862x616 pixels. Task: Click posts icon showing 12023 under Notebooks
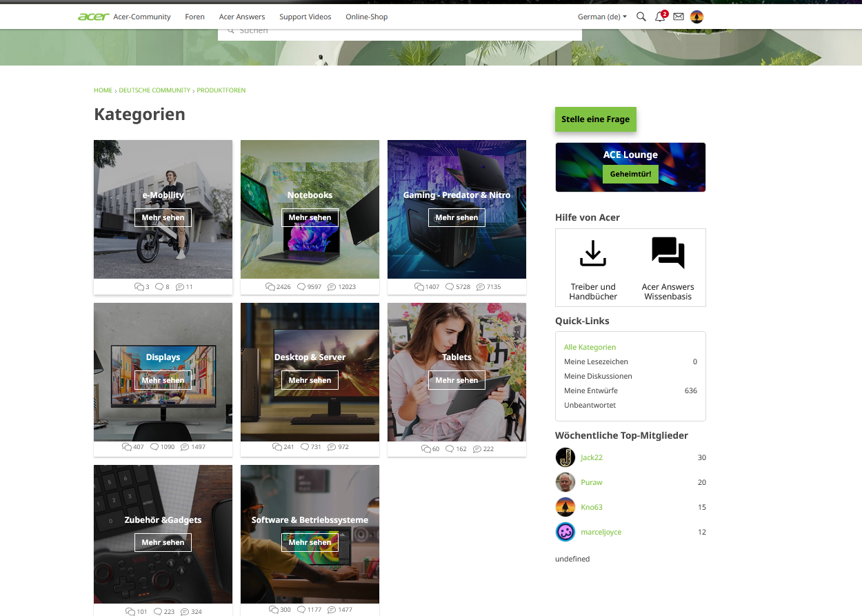332,286
